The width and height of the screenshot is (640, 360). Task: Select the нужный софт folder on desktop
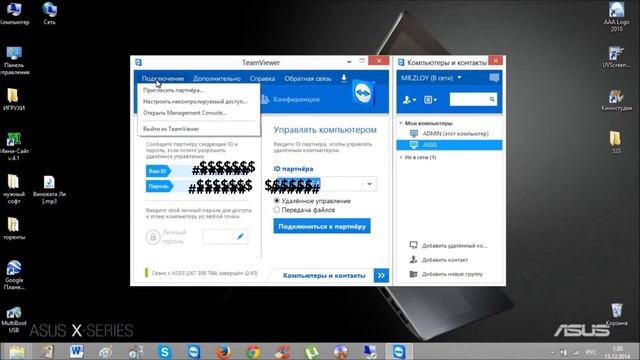[x=14, y=189]
